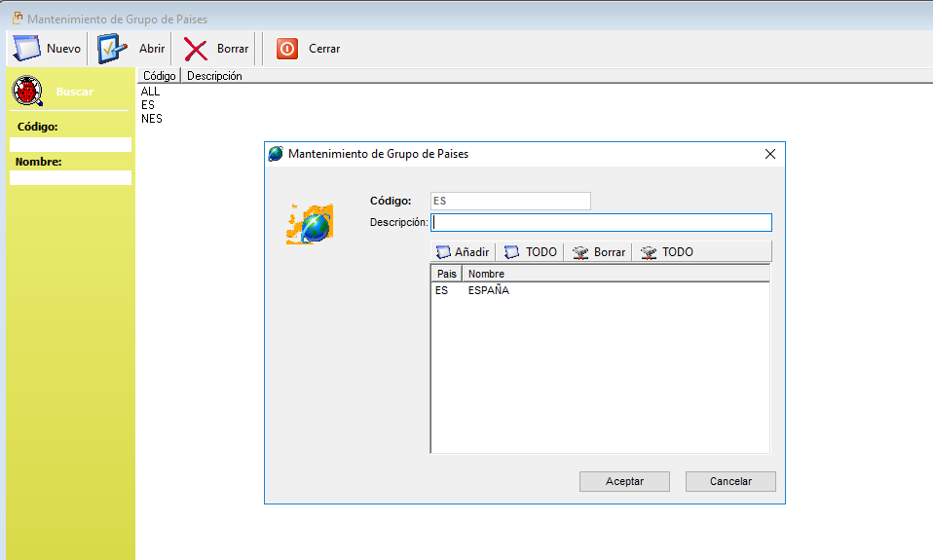933x560 pixels.
Task: Click the Nombre search field in sidebar
Action: point(70,178)
